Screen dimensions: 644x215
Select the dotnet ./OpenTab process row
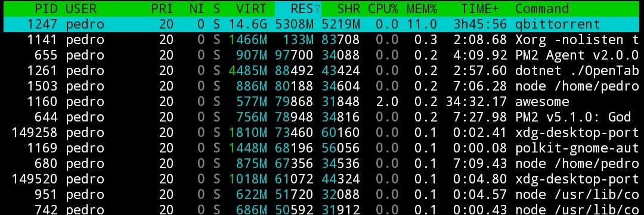pyautogui.click(x=322, y=70)
